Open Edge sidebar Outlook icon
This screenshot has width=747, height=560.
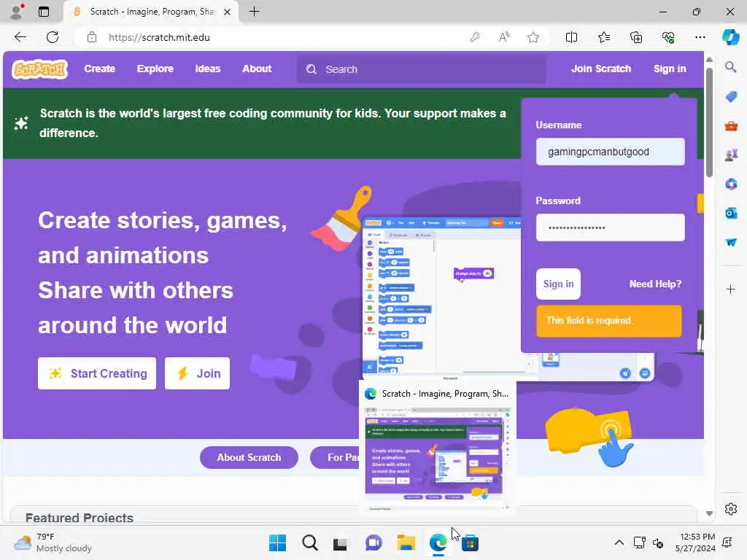[x=730, y=213]
